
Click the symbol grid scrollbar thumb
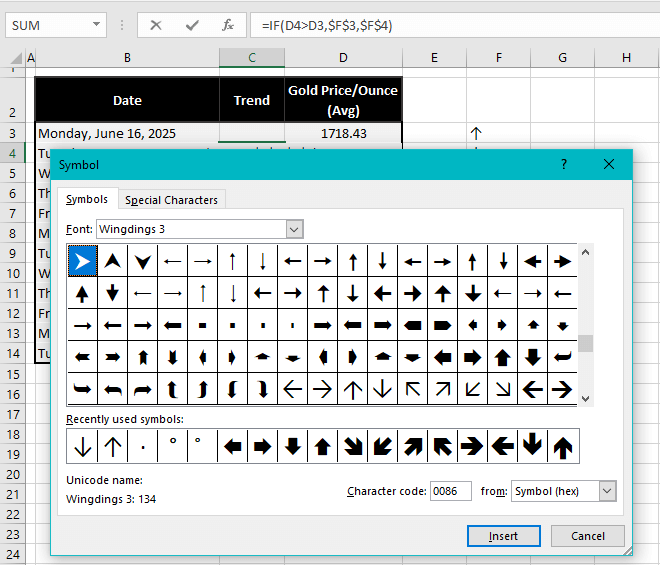[585, 343]
